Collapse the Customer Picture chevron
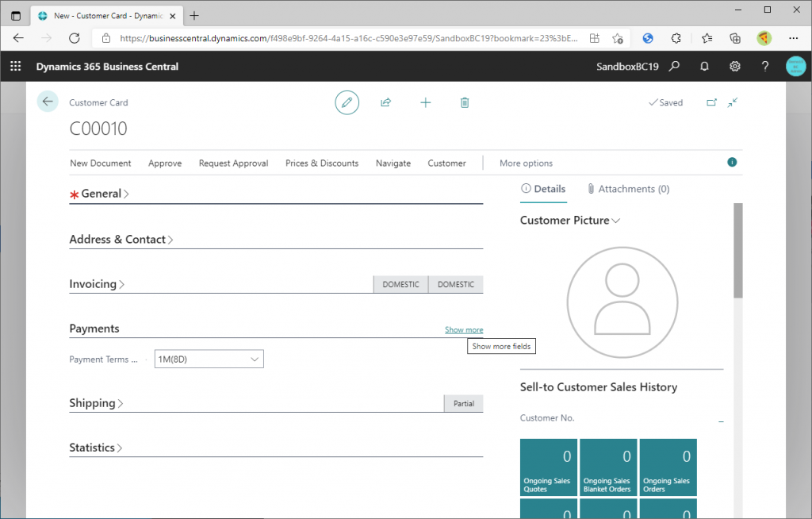Viewport: 812px width, 519px height. [615, 221]
